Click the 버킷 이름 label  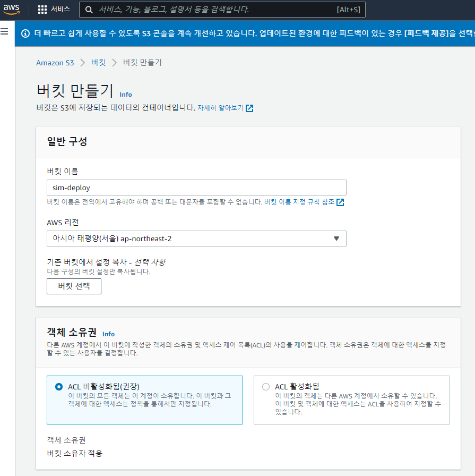point(63,171)
